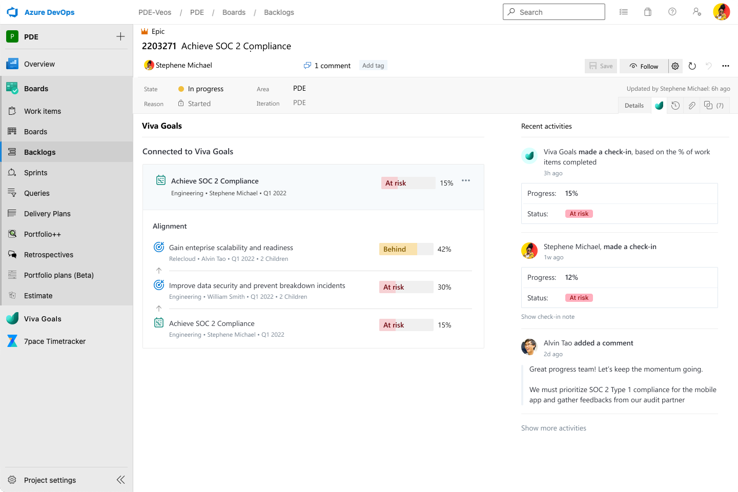Screen dimensions: 738x492
Task: Open the Viva Goals sidebar item
Action: tap(42, 319)
